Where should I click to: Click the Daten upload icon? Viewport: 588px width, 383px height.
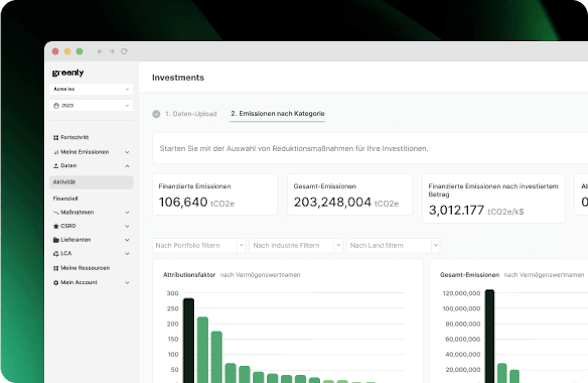pyautogui.click(x=56, y=166)
